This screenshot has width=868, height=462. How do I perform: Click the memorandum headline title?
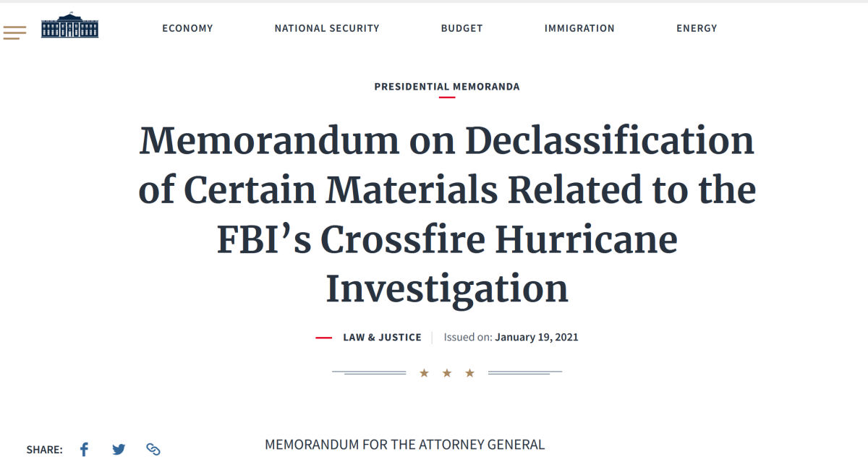pos(446,215)
